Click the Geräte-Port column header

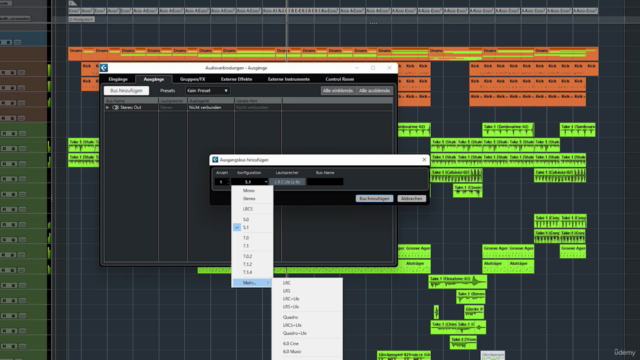click(x=258, y=100)
